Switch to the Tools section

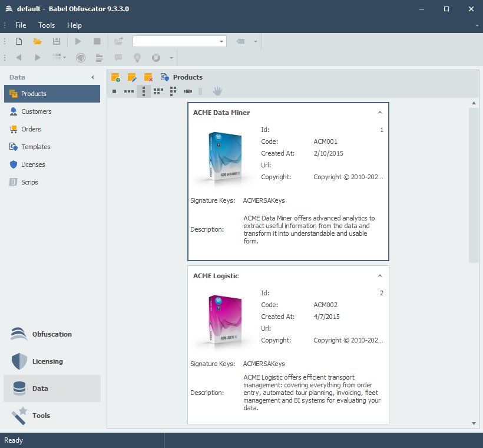point(52,416)
